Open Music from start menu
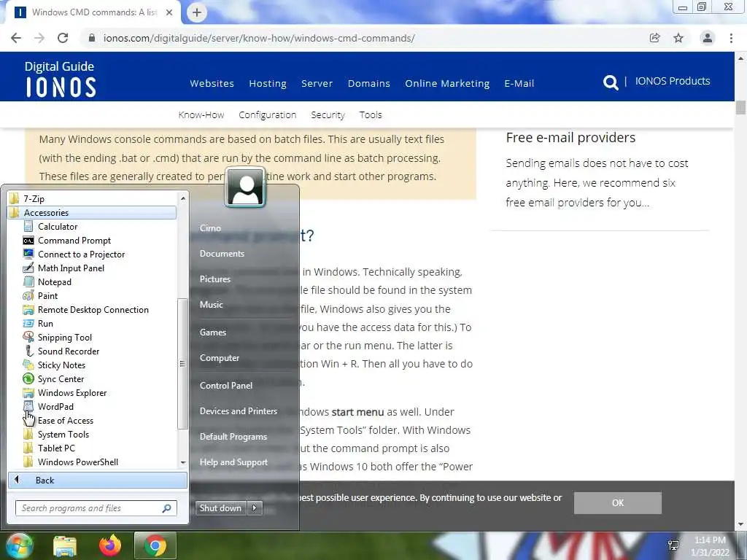Screen dimensions: 747x560 click(211, 305)
